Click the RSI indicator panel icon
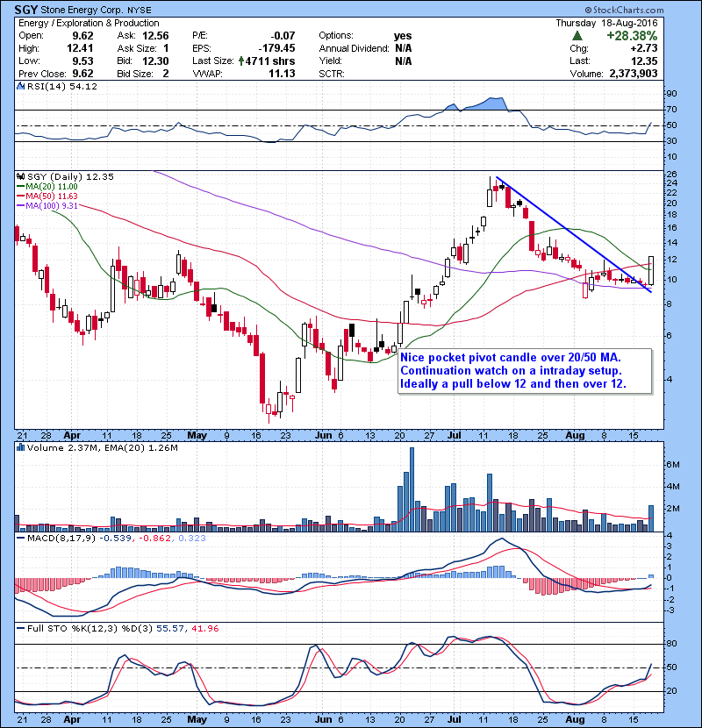This screenshot has width=702, height=728. click(20, 86)
